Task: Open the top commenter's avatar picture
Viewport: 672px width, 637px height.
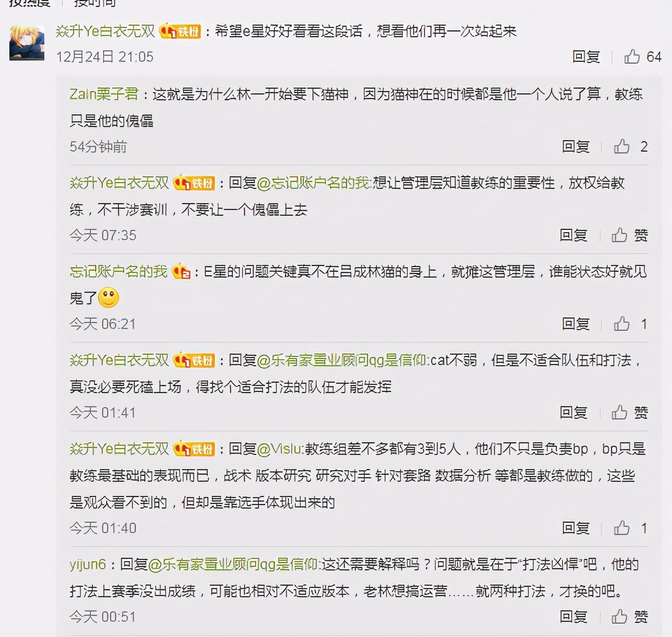Action: (27, 43)
